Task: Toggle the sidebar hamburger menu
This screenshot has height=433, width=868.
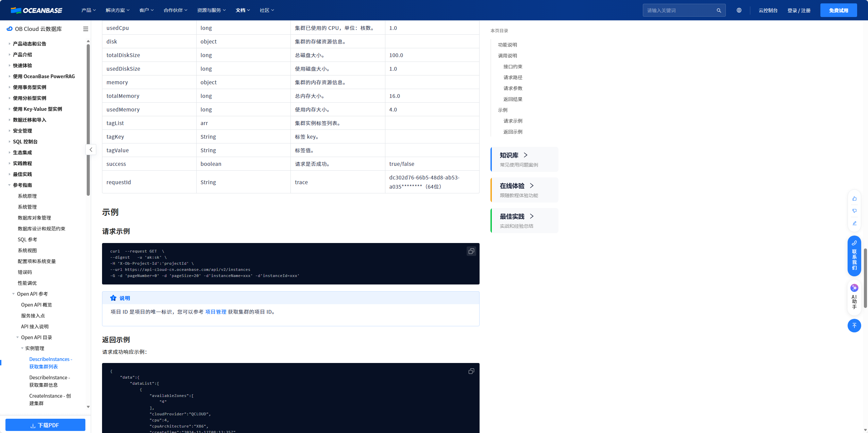Action: (x=86, y=29)
